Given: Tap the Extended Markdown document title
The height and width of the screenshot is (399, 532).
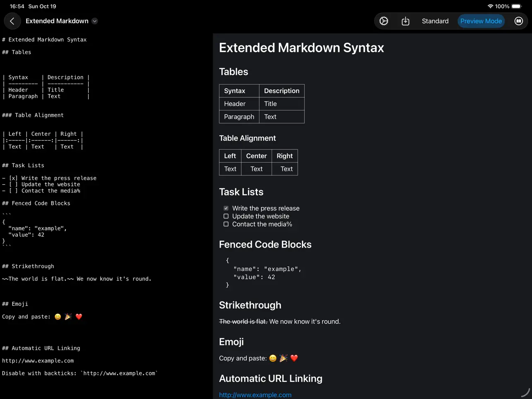Looking at the screenshot, I should pyautogui.click(x=57, y=21).
